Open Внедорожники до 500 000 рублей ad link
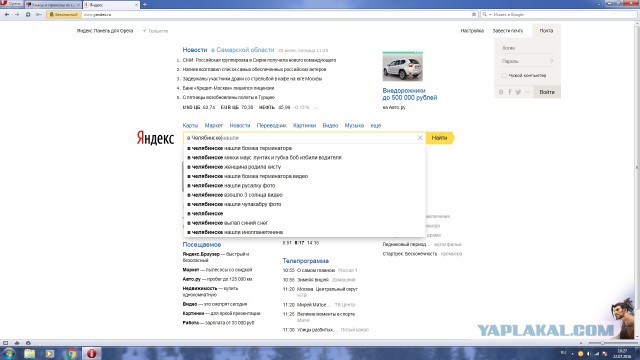The height and width of the screenshot is (360, 640). 409,94
